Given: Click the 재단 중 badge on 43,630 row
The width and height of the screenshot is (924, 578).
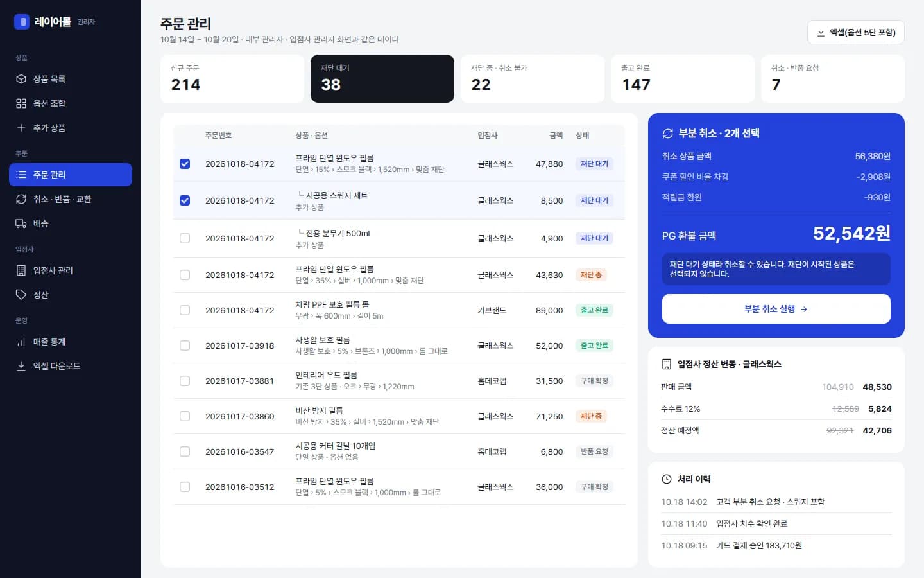Looking at the screenshot, I should pos(591,275).
